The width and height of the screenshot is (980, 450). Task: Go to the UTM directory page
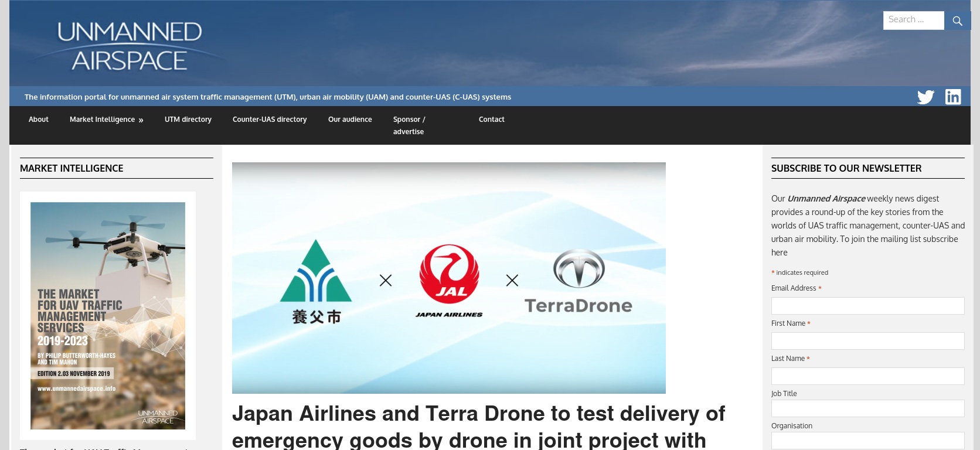click(x=188, y=120)
